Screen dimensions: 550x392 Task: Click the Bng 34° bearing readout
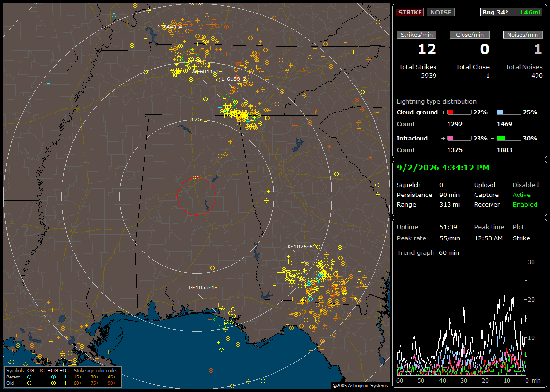click(x=495, y=12)
